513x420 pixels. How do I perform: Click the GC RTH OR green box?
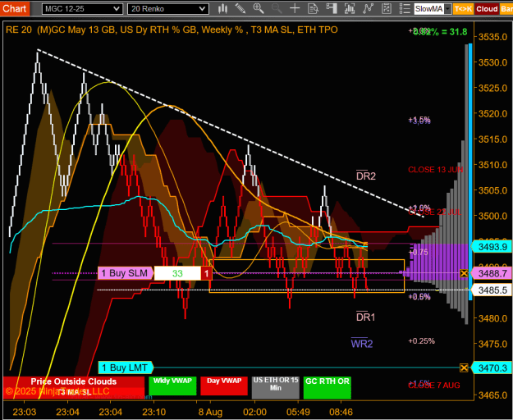click(327, 388)
